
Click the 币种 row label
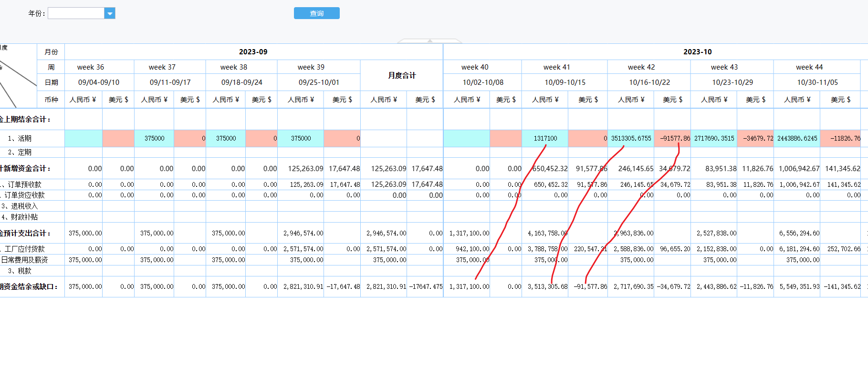(x=51, y=100)
